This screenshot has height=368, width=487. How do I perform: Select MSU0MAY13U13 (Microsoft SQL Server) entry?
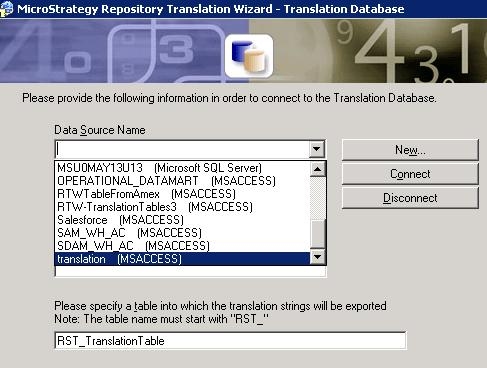pos(182,168)
